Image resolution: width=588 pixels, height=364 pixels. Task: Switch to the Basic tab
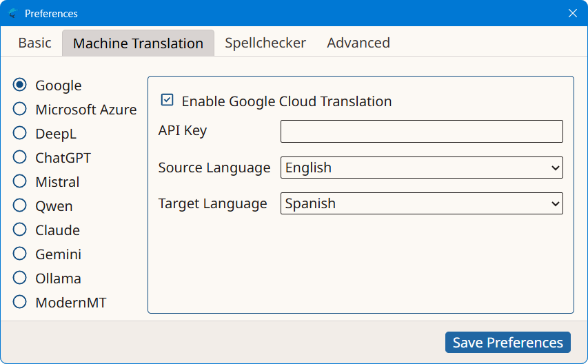(35, 43)
